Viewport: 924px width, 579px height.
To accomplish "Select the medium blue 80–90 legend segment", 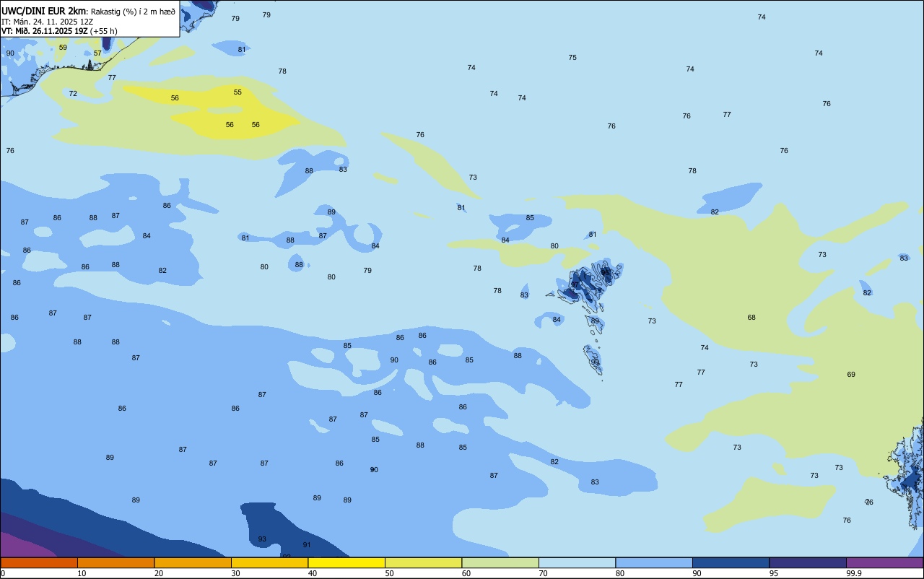I will pos(654,563).
